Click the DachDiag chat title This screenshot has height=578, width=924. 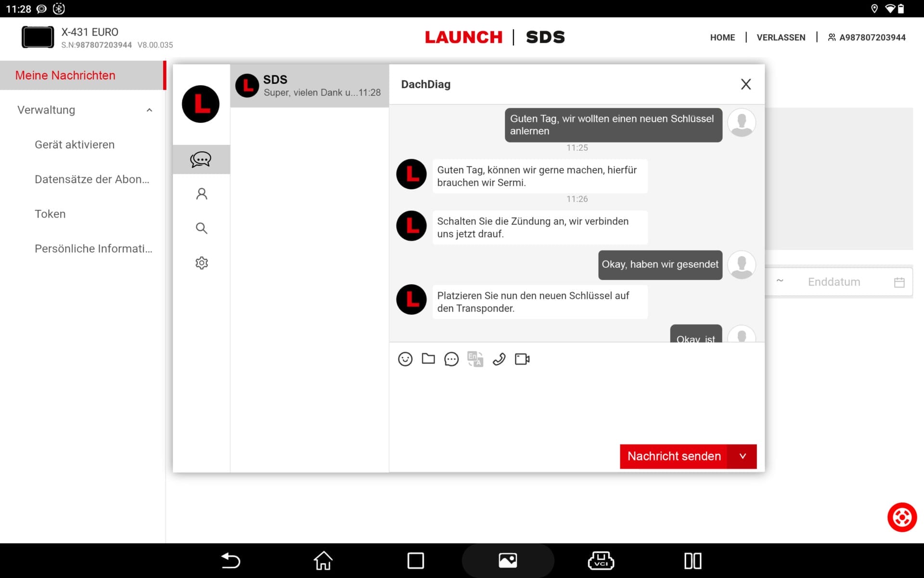(x=425, y=84)
